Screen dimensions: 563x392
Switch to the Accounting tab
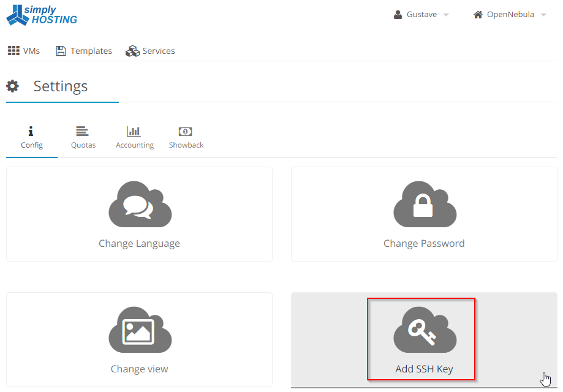pos(135,138)
